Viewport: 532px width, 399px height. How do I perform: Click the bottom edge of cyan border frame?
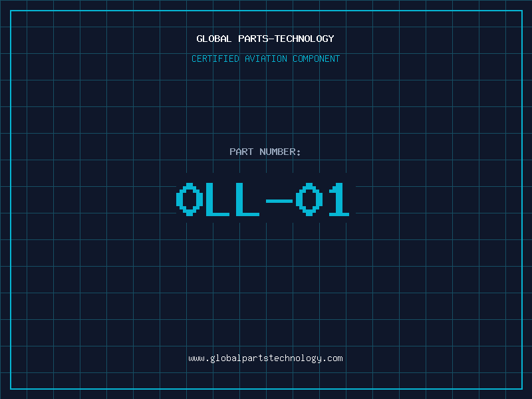pos(266,388)
